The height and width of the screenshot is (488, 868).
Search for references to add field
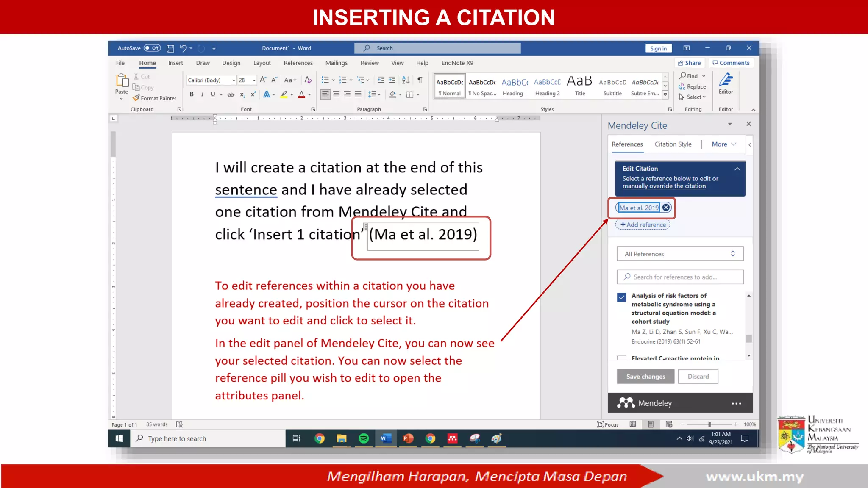coord(680,277)
